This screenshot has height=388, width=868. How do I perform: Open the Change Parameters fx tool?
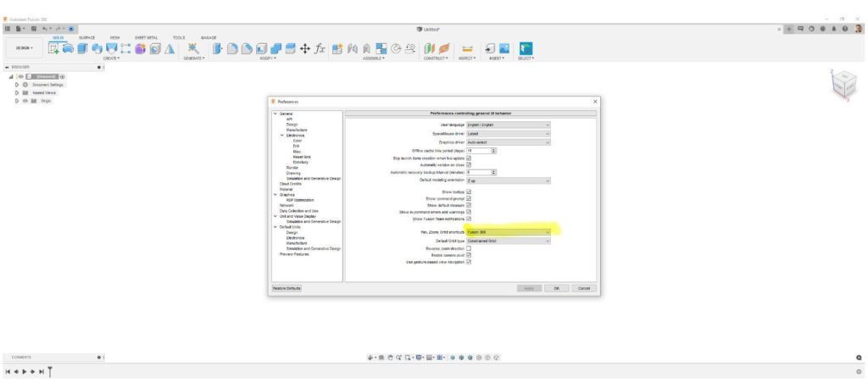tap(320, 48)
